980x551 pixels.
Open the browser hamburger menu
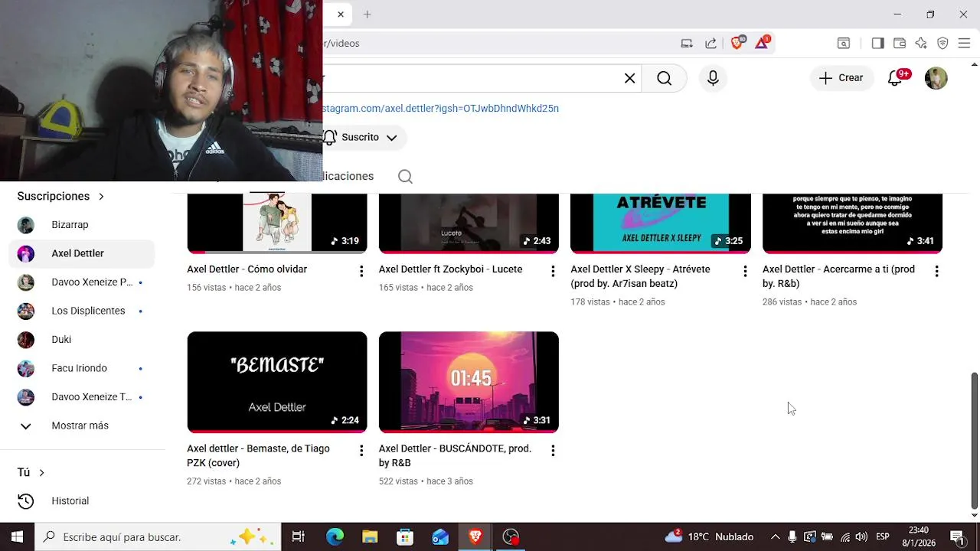coord(964,44)
